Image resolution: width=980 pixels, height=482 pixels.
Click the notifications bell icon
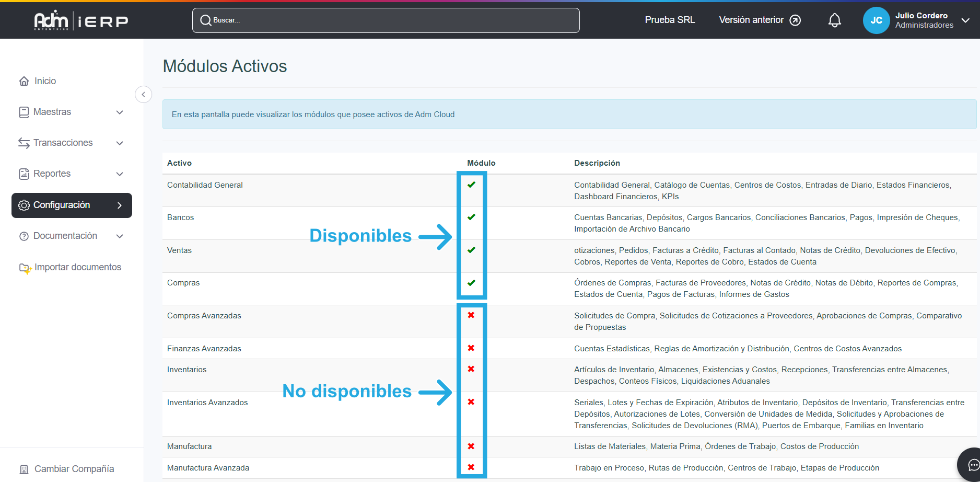pyautogui.click(x=834, y=20)
